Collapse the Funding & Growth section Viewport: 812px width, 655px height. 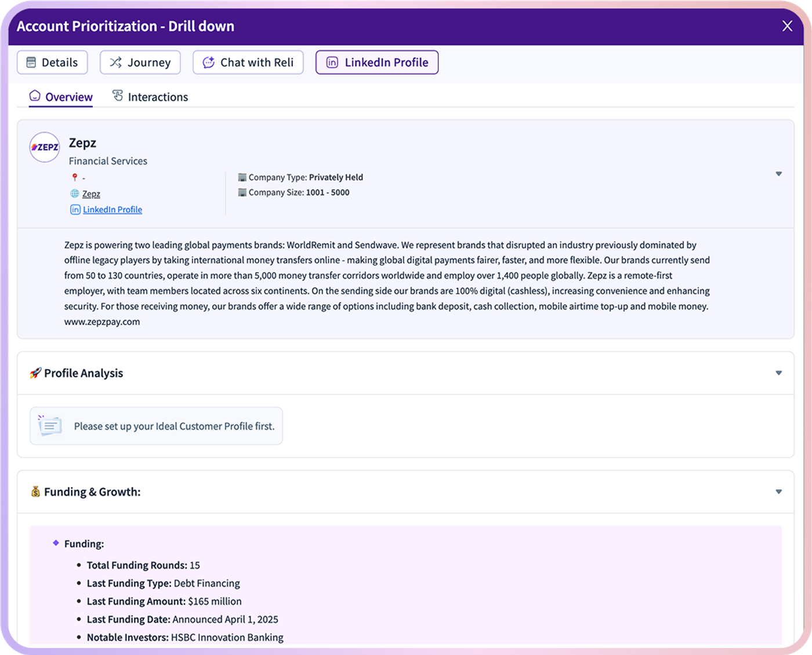point(779,492)
